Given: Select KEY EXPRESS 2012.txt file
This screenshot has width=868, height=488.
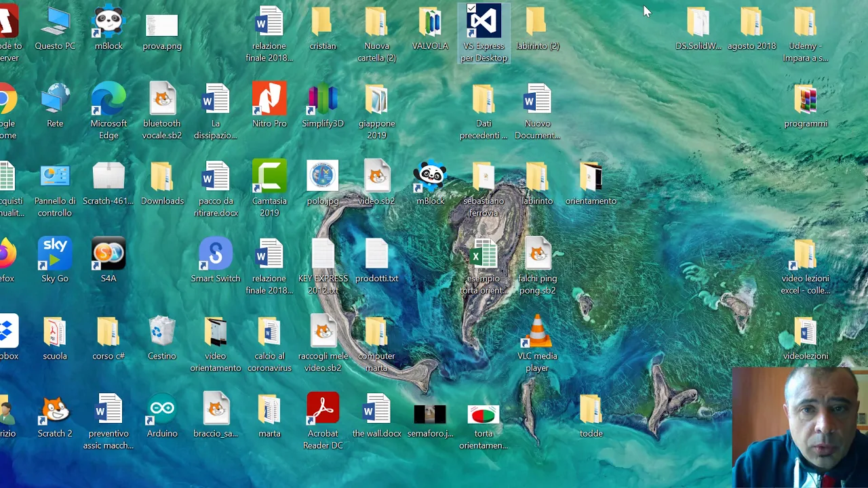Looking at the screenshot, I should pos(323,266).
